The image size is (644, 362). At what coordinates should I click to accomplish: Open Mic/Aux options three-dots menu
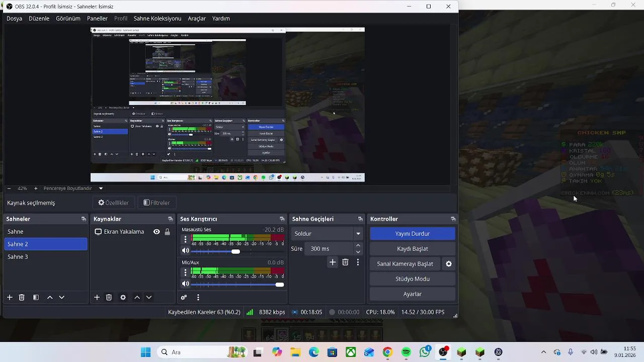[185, 273]
